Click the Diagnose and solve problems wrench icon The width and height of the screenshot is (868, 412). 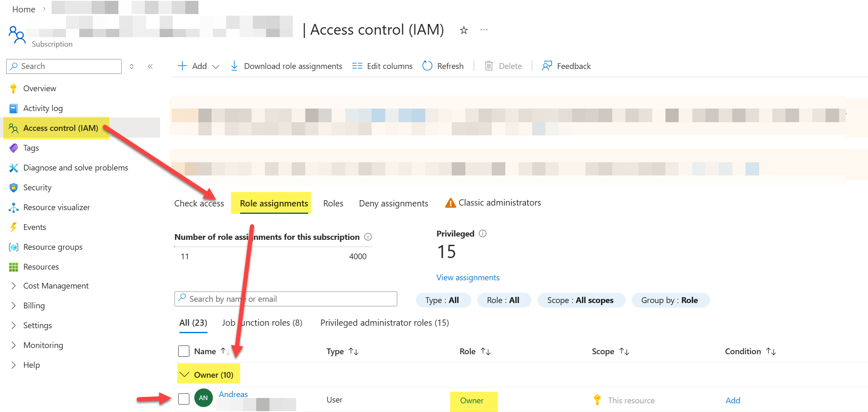point(14,168)
